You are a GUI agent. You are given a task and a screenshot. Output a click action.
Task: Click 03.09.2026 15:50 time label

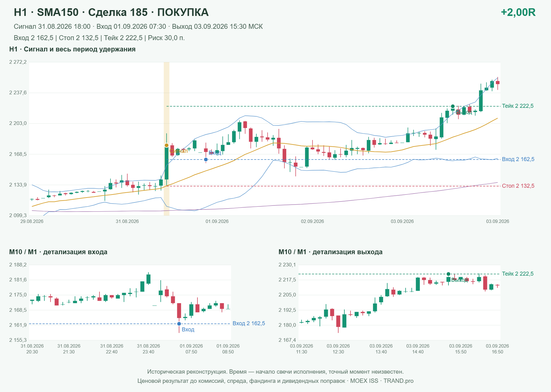(x=461, y=349)
